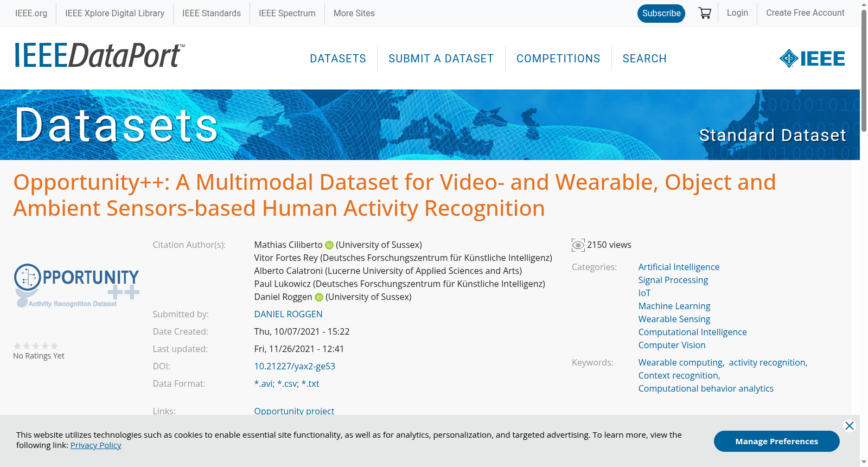This screenshot has height=467, width=868.
Task: Click the *.avi; *.csv; *.txt data format link
Action: [286, 384]
